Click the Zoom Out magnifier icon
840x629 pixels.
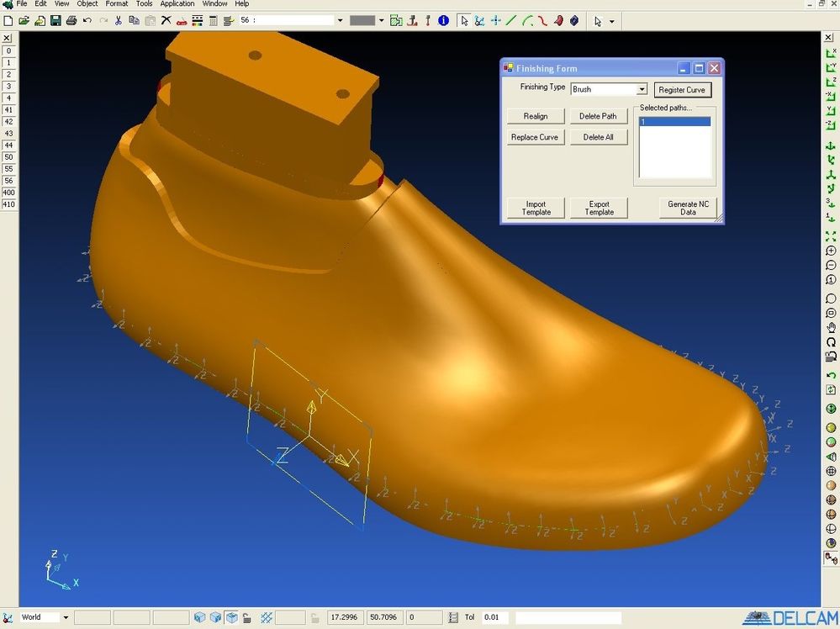click(x=831, y=265)
